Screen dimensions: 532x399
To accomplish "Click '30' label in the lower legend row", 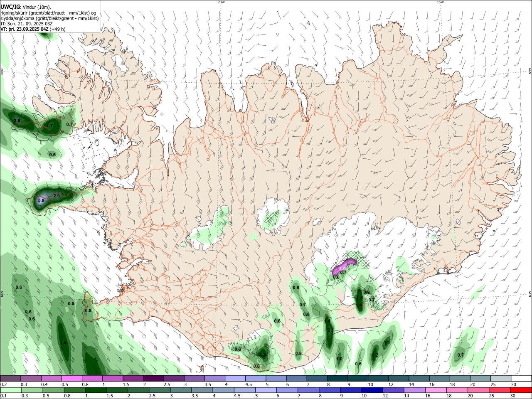I will pyautogui.click(x=514, y=396).
